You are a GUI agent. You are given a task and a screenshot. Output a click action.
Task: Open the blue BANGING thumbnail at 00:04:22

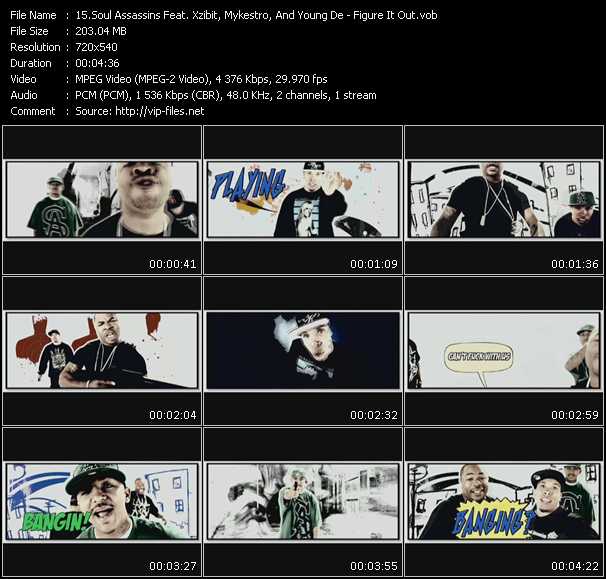pyautogui.click(x=504, y=502)
